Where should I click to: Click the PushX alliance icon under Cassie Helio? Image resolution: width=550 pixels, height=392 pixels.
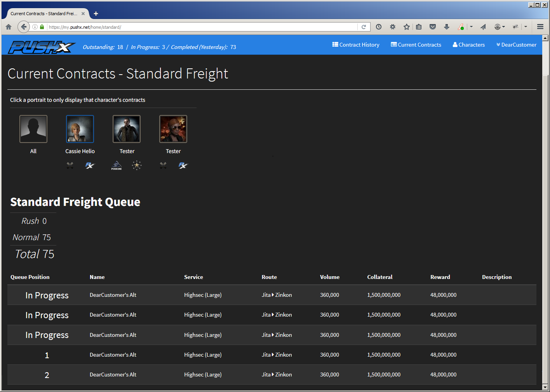click(90, 166)
